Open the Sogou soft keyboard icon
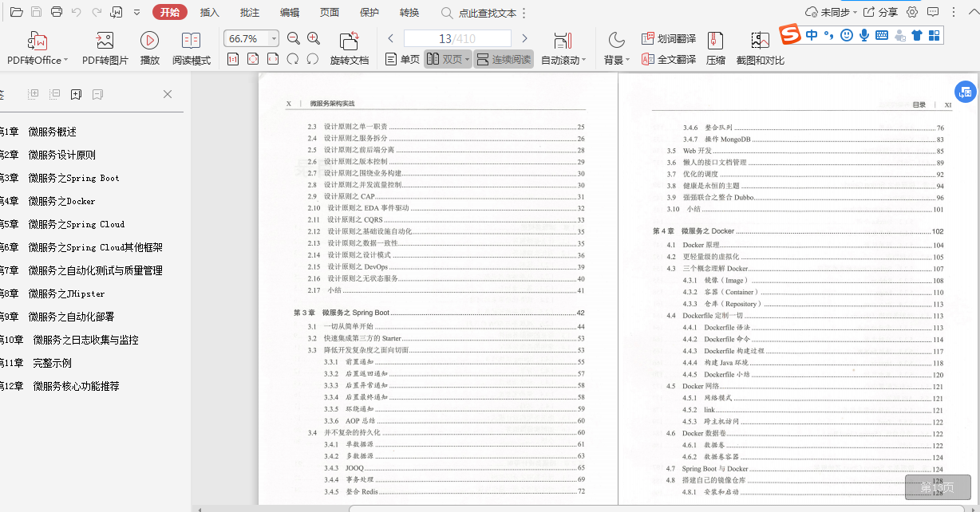 point(882,35)
